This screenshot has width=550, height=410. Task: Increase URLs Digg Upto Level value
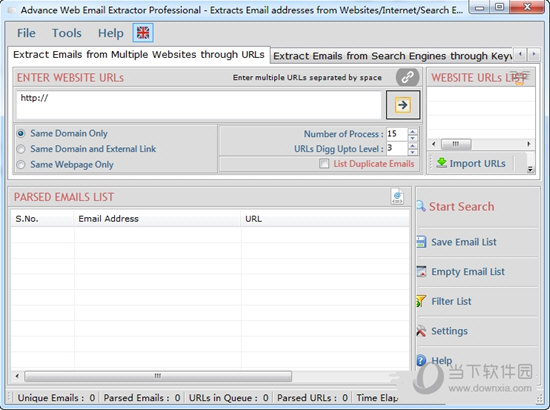click(x=412, y=146)
